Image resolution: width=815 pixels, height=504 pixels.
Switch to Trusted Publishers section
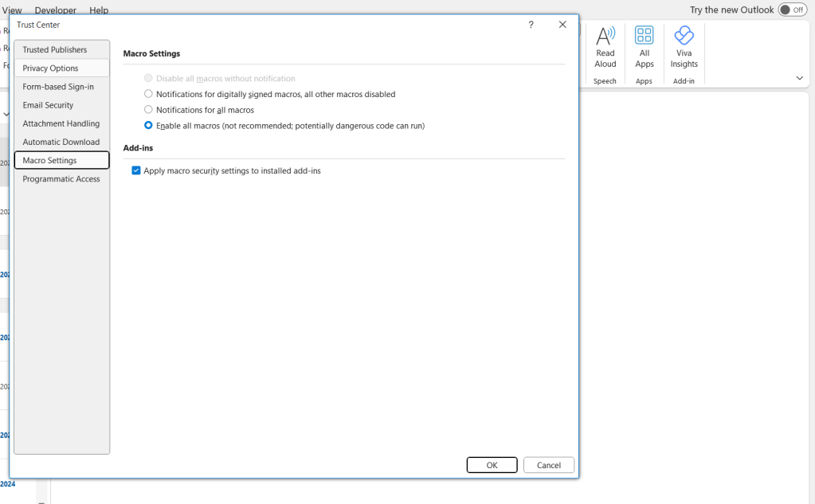click(x=55, y=50)
